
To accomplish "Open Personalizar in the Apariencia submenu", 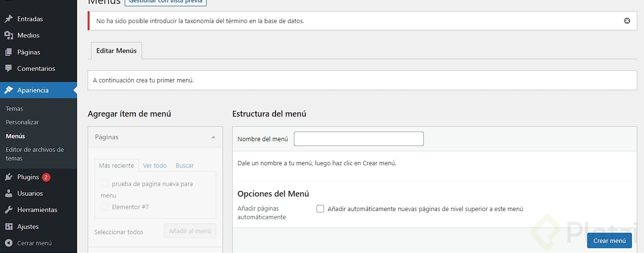I will pyautogui.click(x=22, y=122).
